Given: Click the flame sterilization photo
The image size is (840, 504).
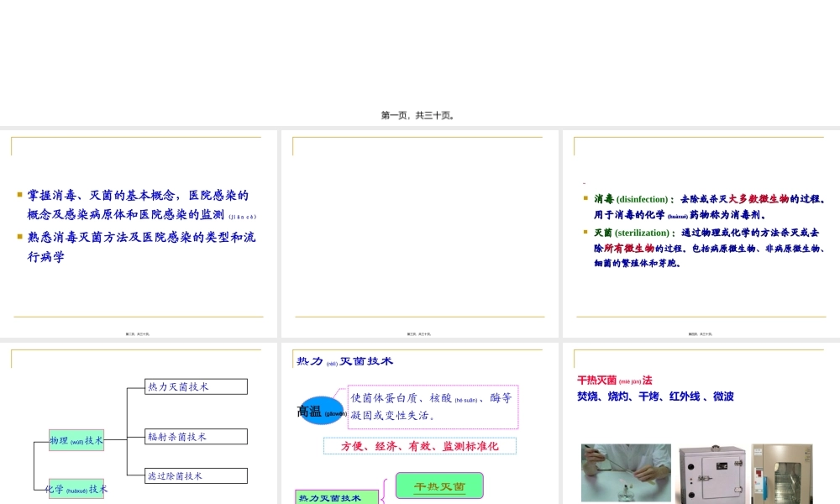Looking at the screenshot, I should [x=625, y=473].
